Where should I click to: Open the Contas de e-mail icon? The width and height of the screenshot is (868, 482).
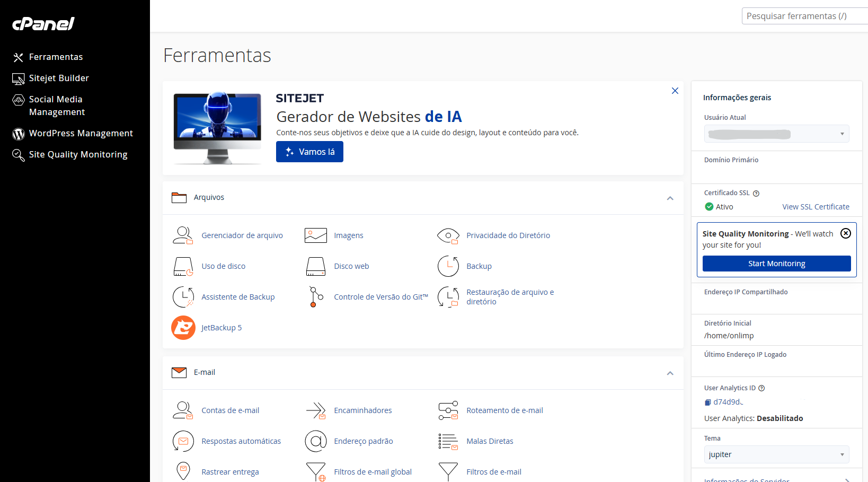[x=183, y=410]
